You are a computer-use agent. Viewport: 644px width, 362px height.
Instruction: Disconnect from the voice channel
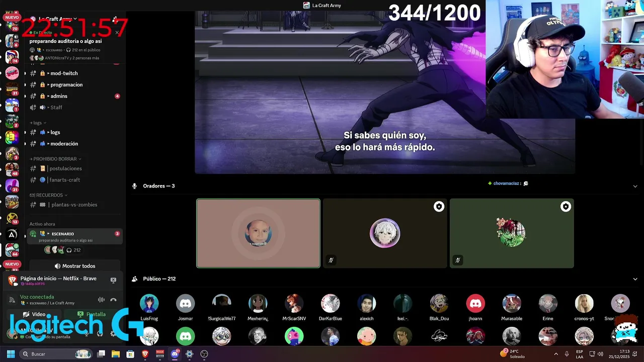click(x=113, y=300)
